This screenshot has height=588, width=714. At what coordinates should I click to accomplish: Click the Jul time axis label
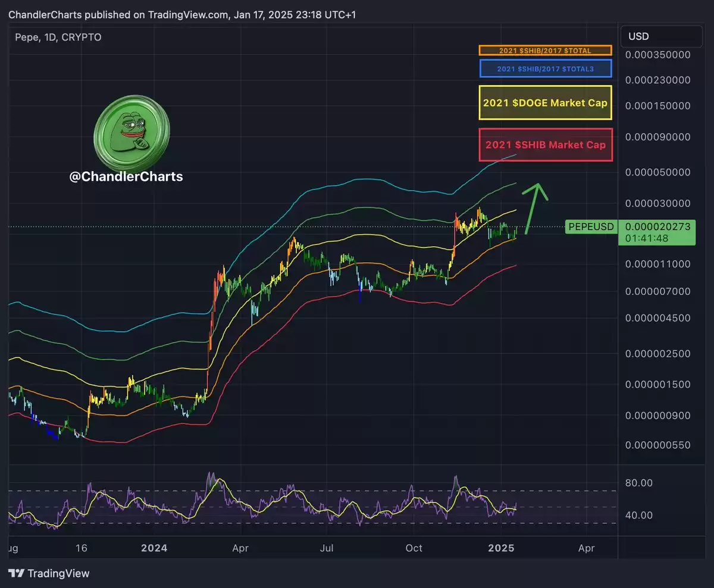click(327, 548)
